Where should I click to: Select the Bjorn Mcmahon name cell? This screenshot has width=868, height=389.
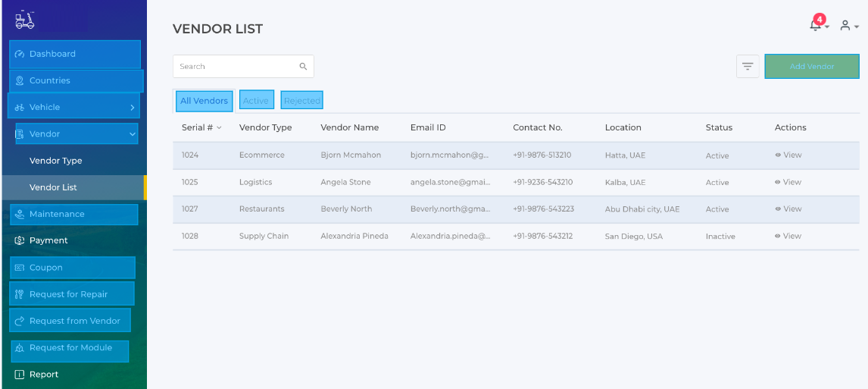(351, 155)
